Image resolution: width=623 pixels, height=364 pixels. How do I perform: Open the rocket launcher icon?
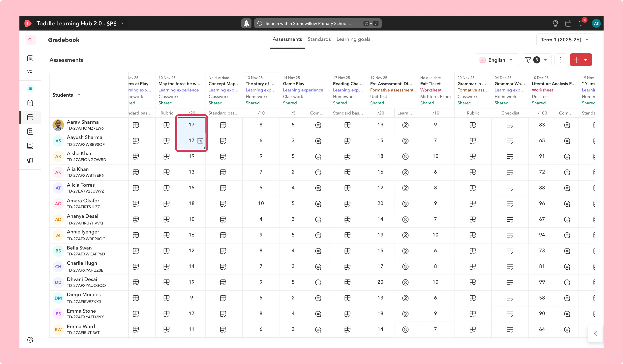246,24
